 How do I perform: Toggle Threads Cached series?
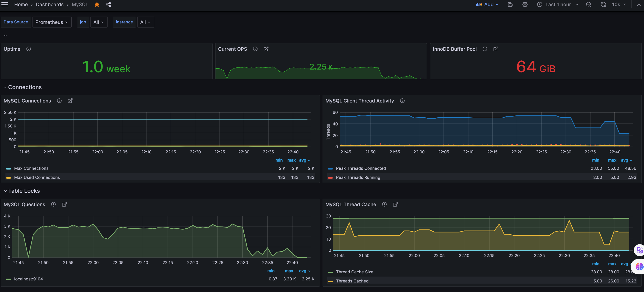[352, 281]
